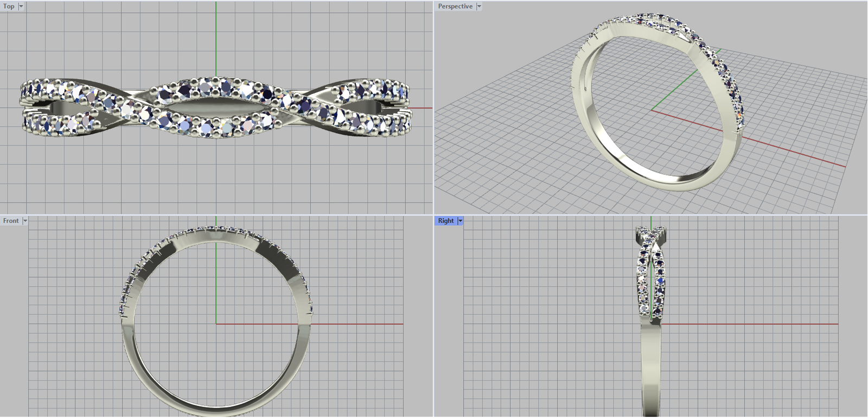Select the ring shank in Right viewport
This screenshot has width=868, height=419.
point(651,369)
